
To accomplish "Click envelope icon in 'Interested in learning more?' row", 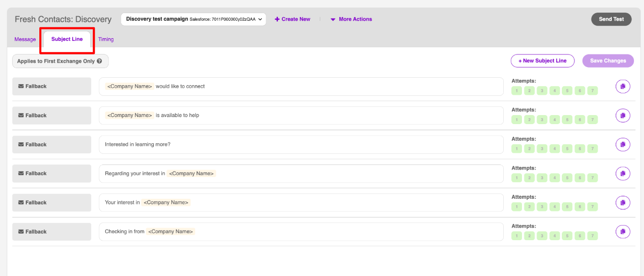I will tap(21, 144).
